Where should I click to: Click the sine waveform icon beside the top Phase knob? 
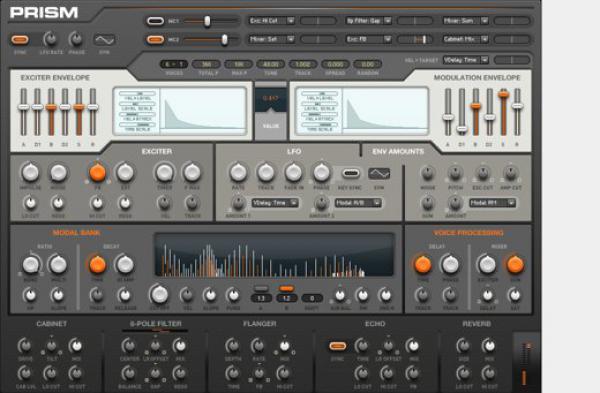[x=104, y=39]
